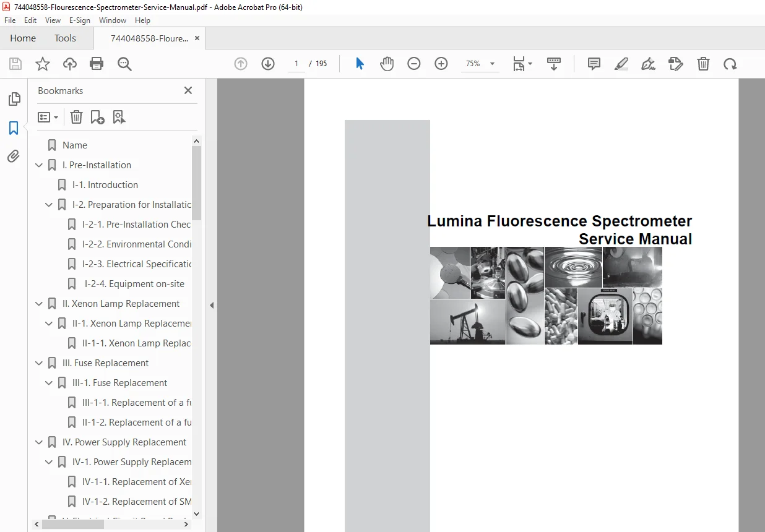Delete the page with the toolbar trash icon

703,64
